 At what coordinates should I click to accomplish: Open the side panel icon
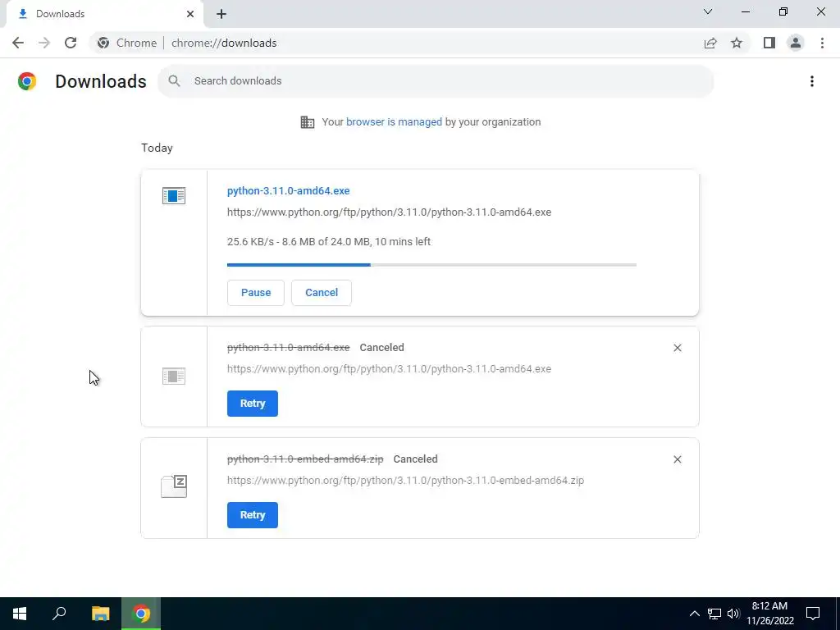pyautogui.click(x=769, y=43)
